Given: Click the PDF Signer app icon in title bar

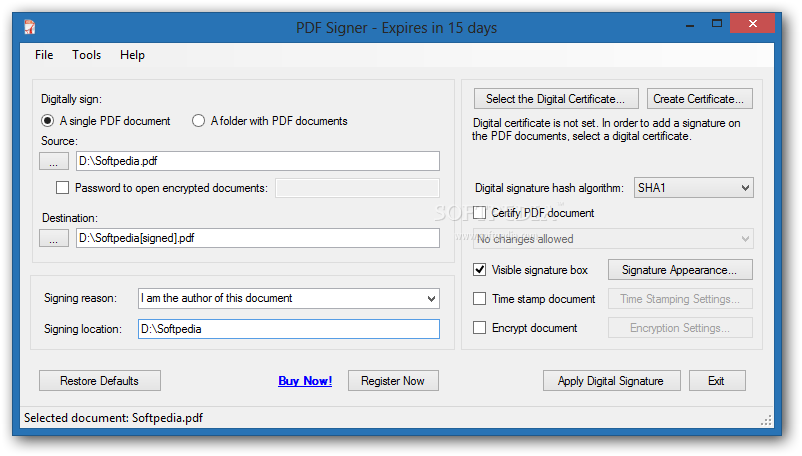Looking at the screenshot, I should (30, 27).
